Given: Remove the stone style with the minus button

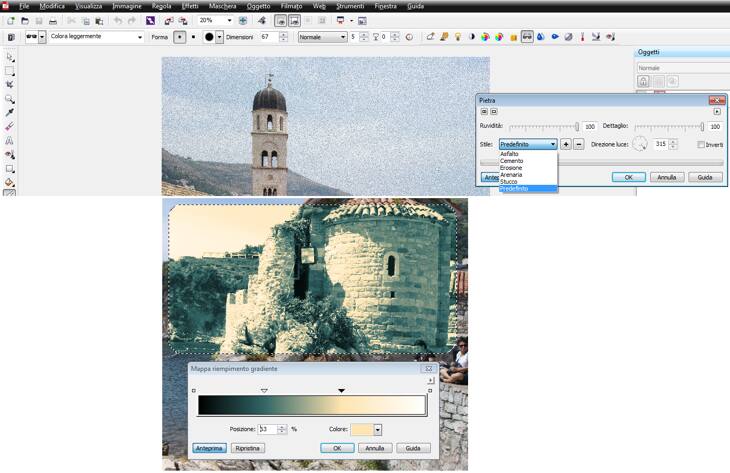Looking at the screenshot, I should 578,144.
